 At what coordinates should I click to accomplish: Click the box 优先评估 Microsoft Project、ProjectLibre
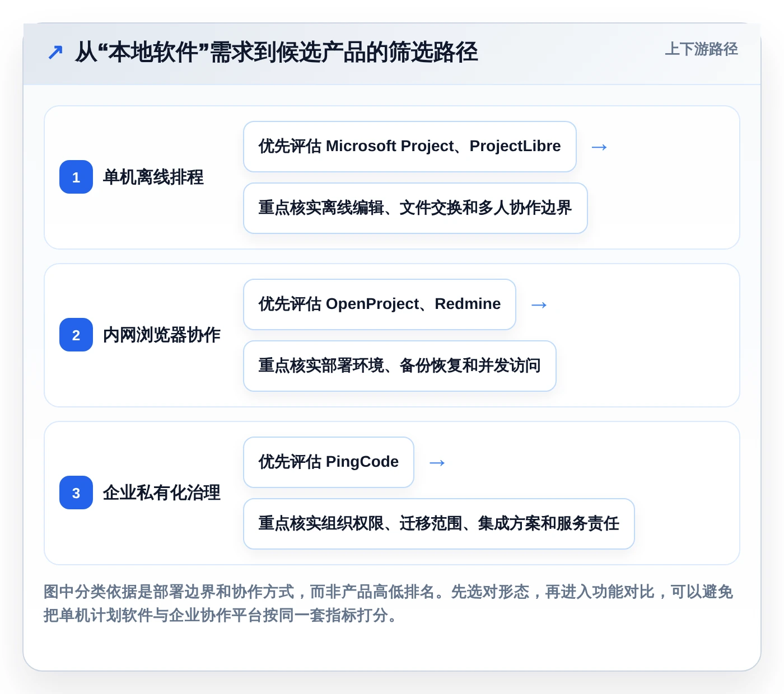coord(410,147)
